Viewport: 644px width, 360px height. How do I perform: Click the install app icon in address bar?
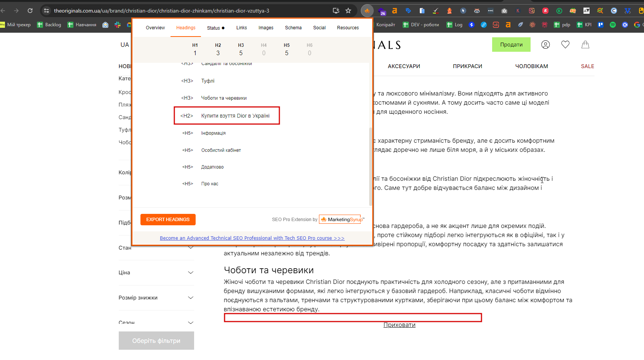click(x=336, y=11)
